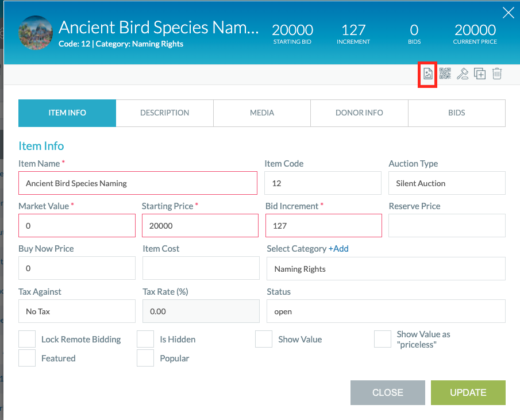Image resolution: width=520 pixels, height=420 pixels.
Task: Go to the Donor Info tab
Action: click(359, 113)
